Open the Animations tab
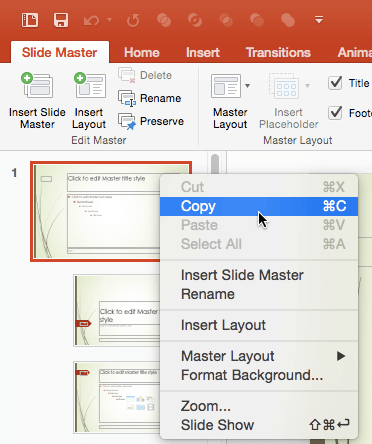 coord(354,52)
